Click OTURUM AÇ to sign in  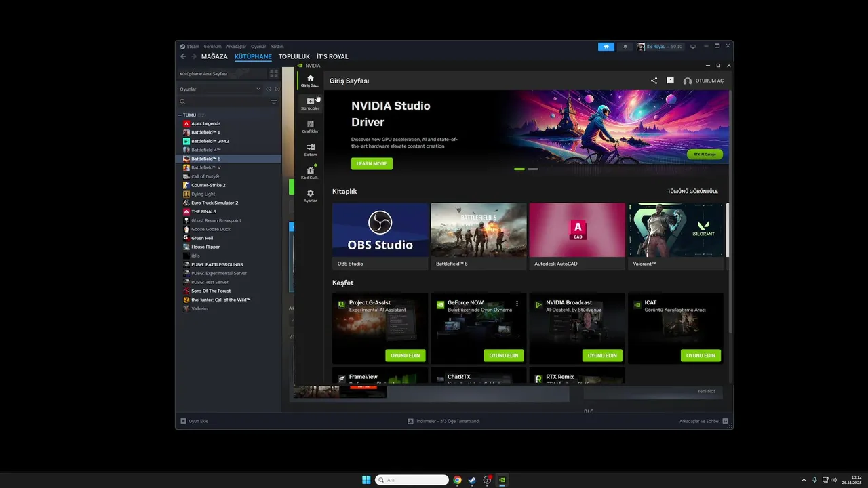(703, 81)
